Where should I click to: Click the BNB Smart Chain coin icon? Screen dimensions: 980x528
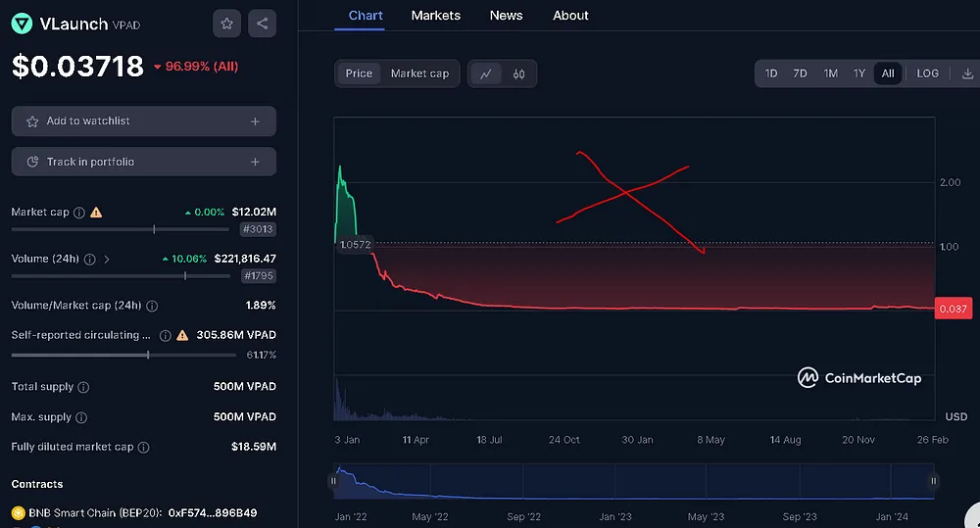(x=18, y=513)
